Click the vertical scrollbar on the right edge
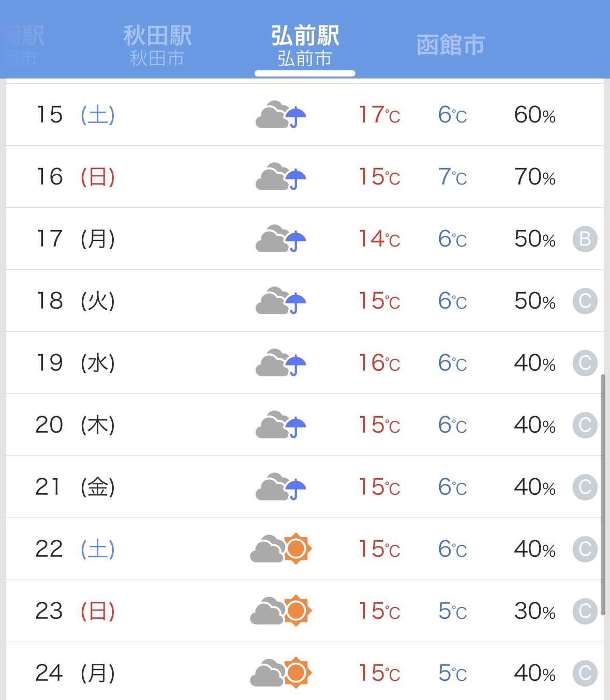The image size is (610, 700). (x=603, y=494)
